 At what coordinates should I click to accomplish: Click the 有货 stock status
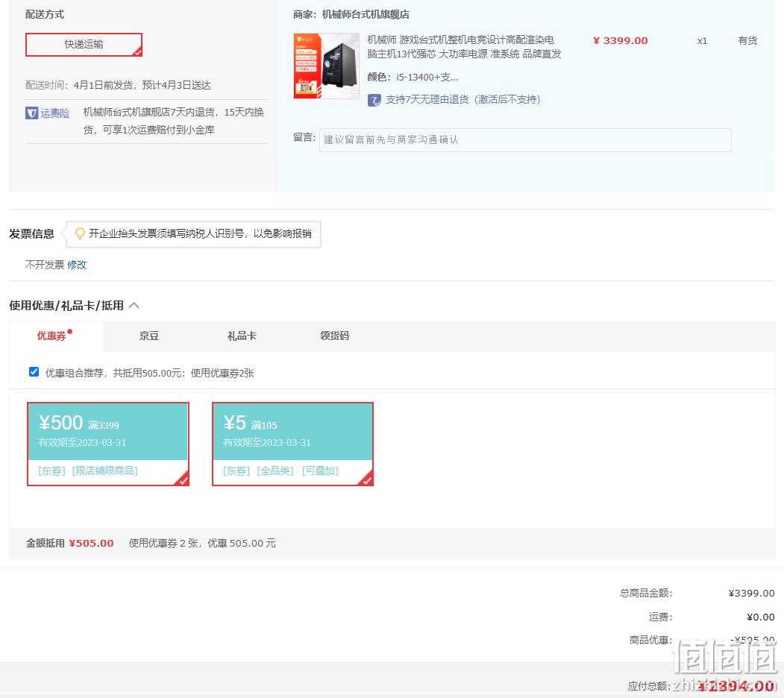(x=747, y=40)
